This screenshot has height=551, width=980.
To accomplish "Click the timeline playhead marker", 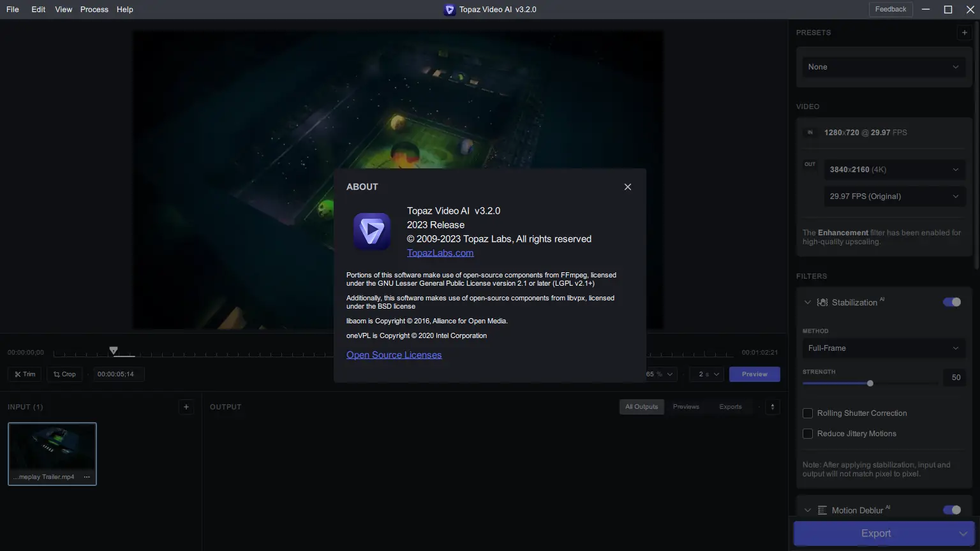I will click(x=114, y=351).
